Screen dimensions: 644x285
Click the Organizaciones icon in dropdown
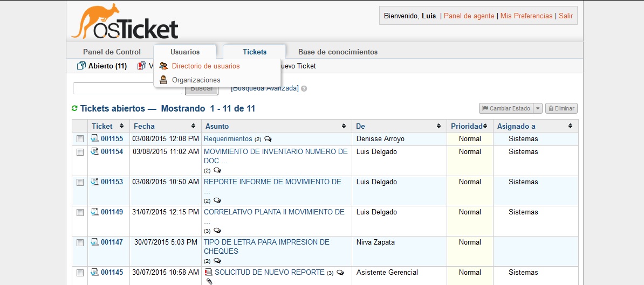[x=163, y=80]
